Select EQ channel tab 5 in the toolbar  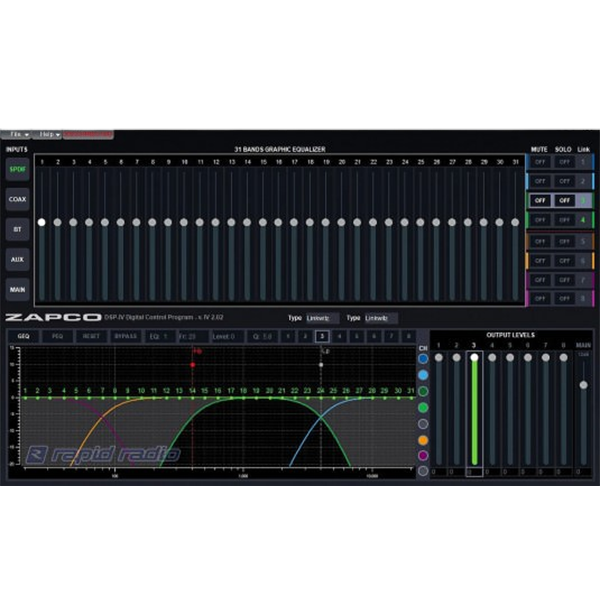pos(357,336)
